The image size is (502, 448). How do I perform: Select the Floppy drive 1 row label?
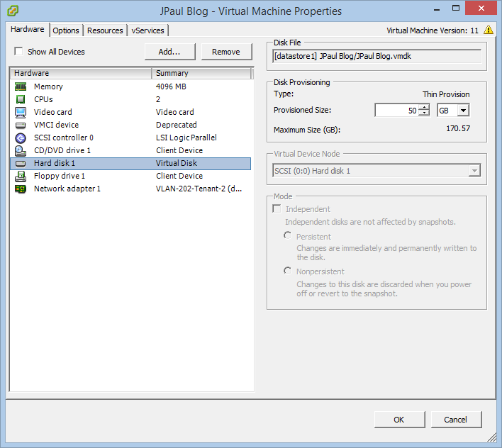pos(60,176)
